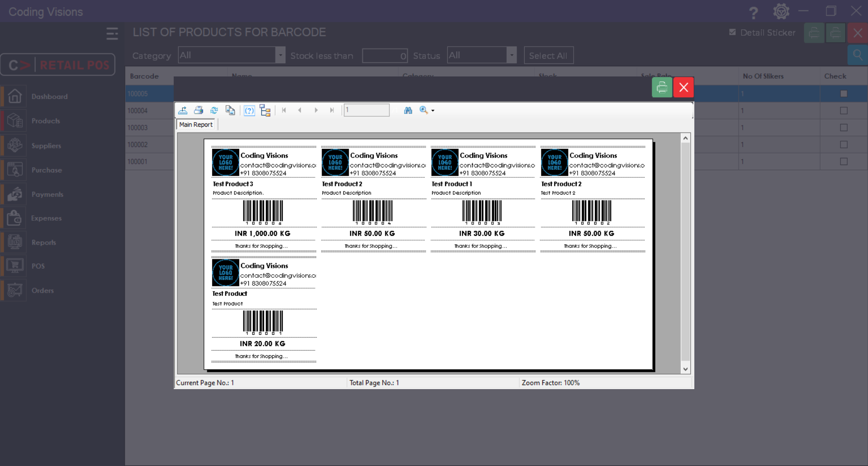Open the Expenses sidebar icon

(15, 218)
